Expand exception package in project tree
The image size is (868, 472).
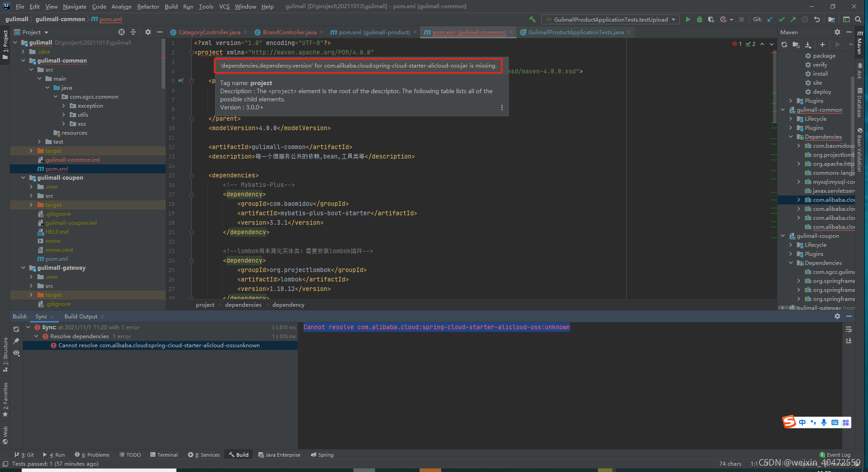63,105
